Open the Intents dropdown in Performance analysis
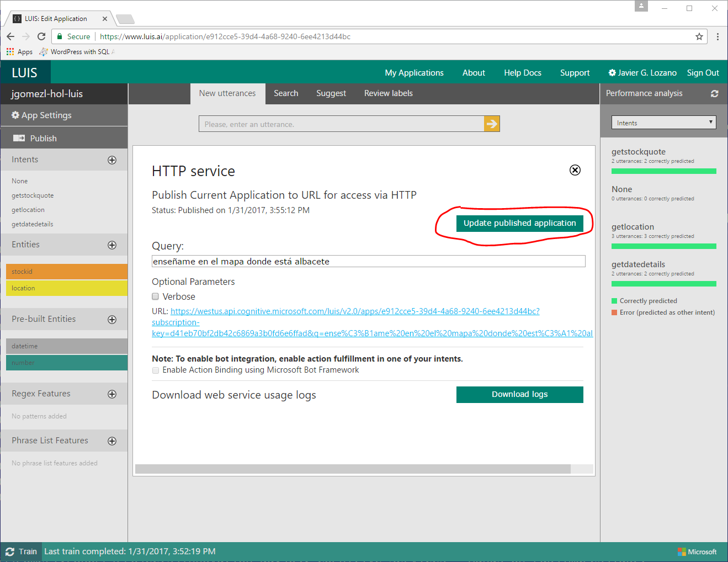728x562 pixels. pos(664,123)
